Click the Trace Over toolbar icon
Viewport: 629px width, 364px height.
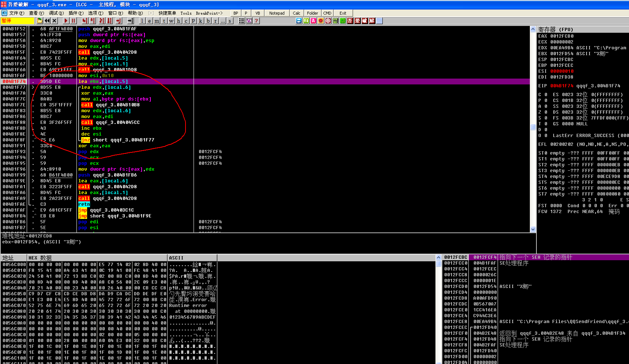point(109,21)
